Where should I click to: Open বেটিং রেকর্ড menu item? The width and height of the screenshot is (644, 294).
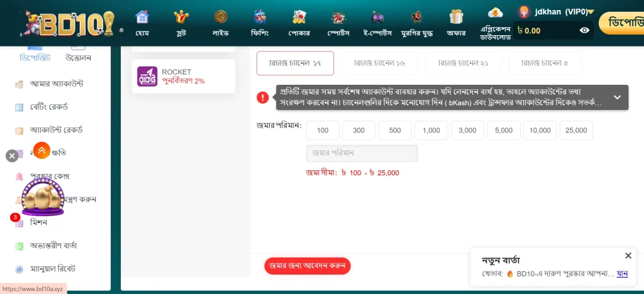pyautogui.click(x=49, y=107)
